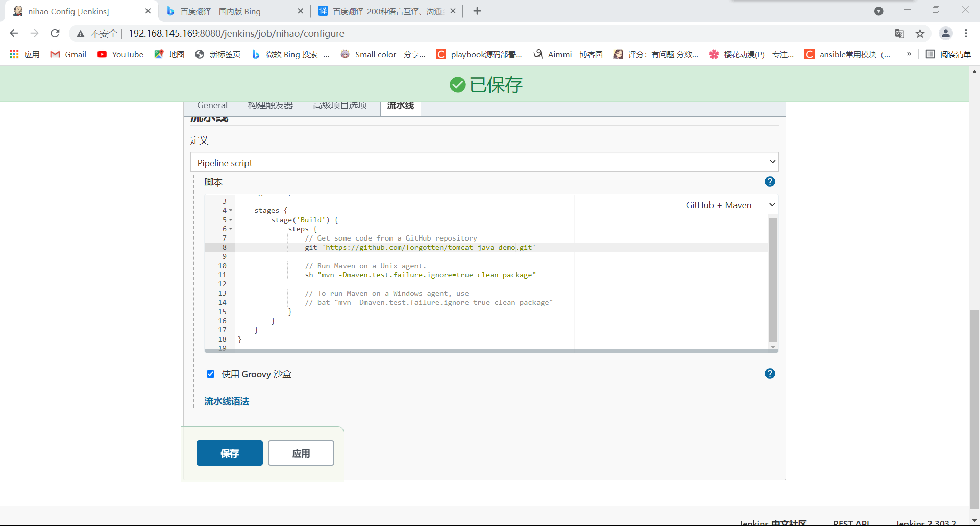The width and height of the screenshot is (980, 526).
Task: Click the sh mvn clean package line
Action: (x=421, y=275)
